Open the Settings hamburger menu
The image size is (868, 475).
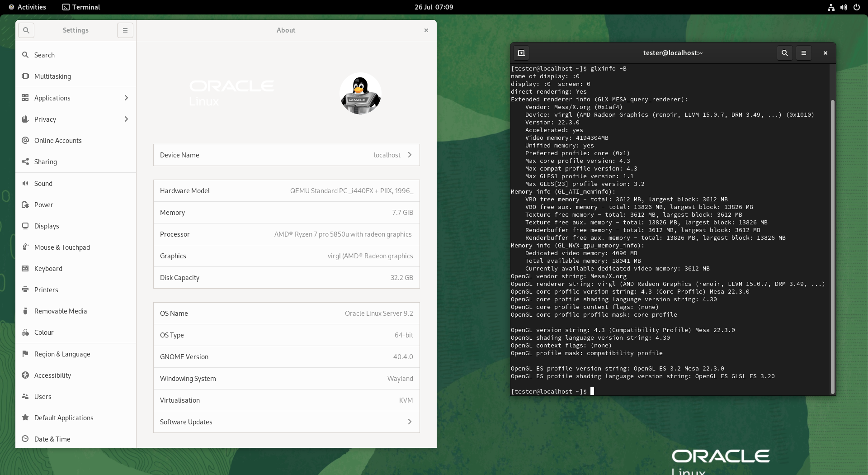point(125,30)
